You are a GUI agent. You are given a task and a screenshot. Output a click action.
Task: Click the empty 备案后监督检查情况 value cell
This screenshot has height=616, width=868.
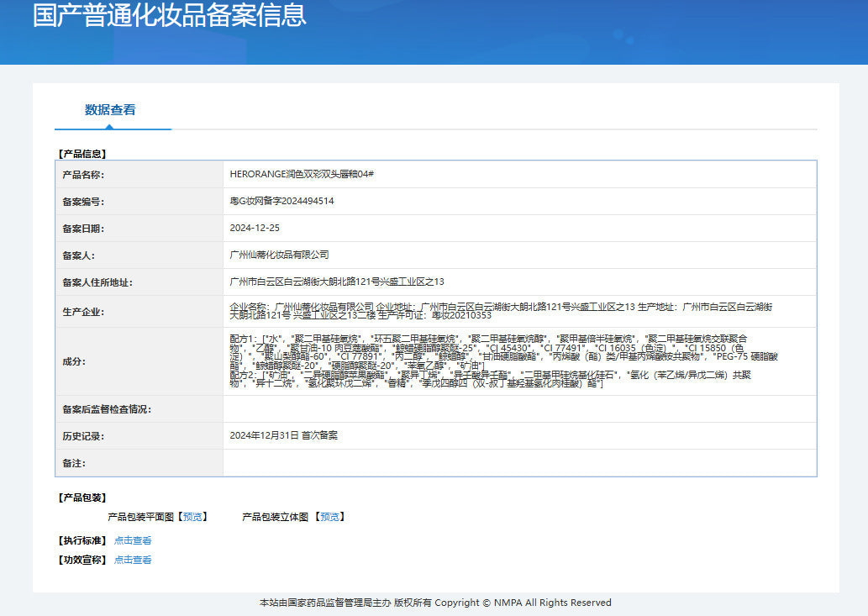pos(518,409)
